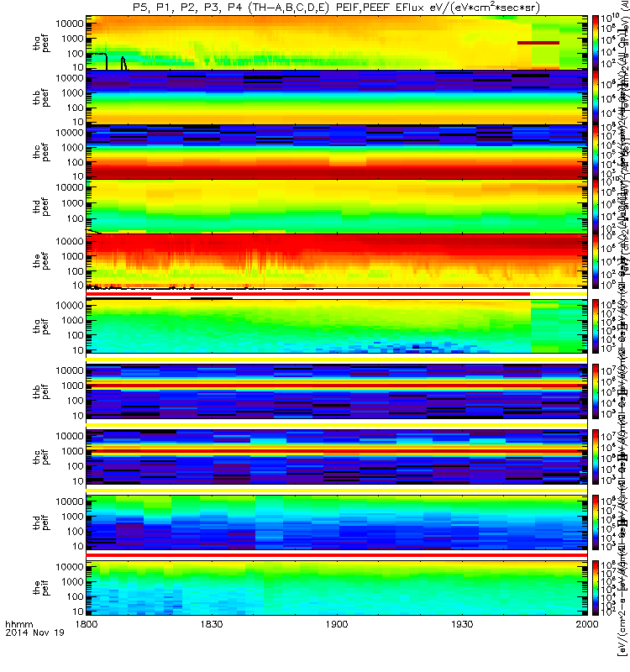Click the 'thb peif' panel label
630x672 pixels.
[x=41, y=391]
